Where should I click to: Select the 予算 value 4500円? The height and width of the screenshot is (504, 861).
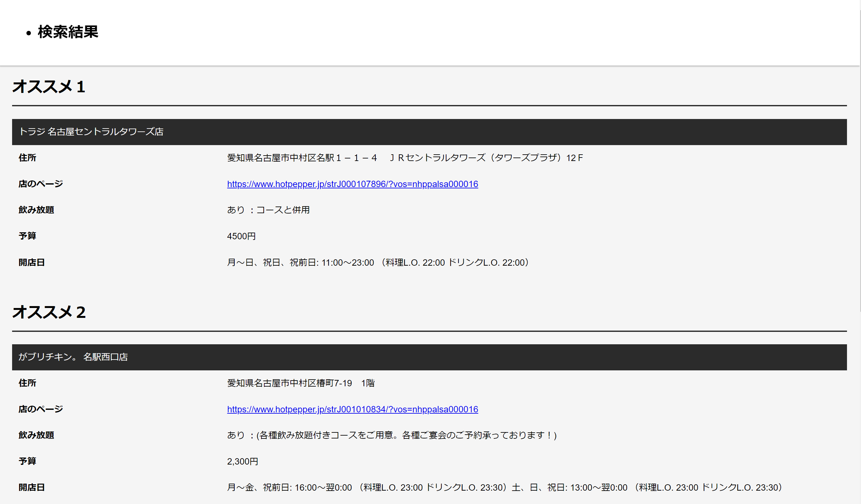pyautogui.click(x=241, y=236)
